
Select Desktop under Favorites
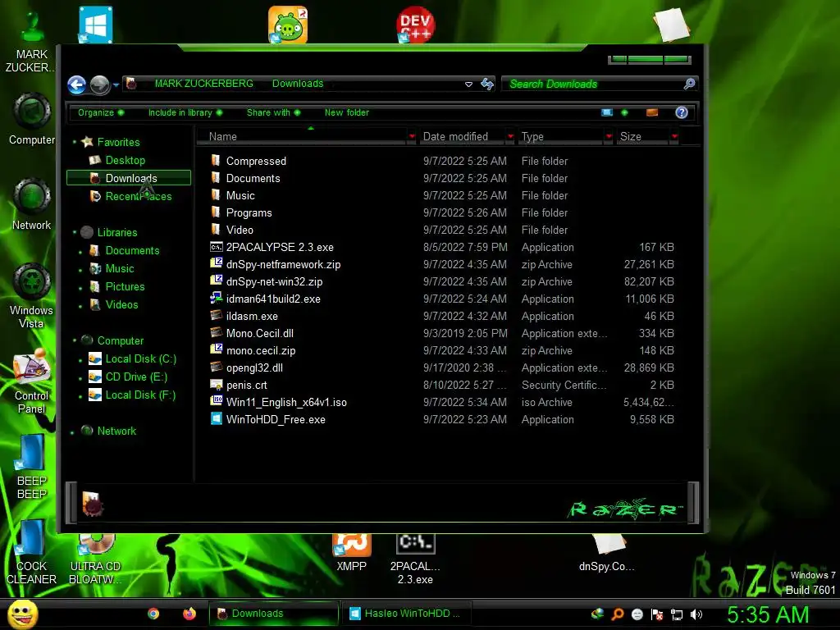coord(125,160)
